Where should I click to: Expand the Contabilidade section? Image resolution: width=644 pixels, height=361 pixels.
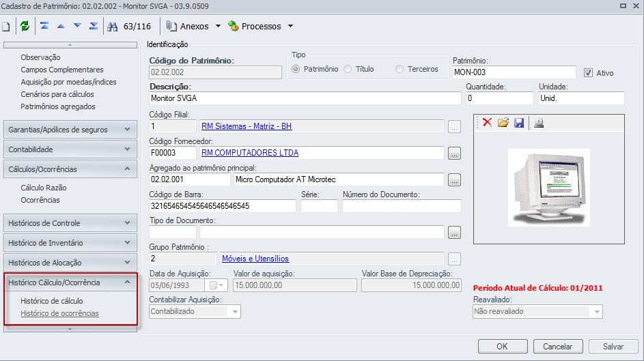[70, 149]
